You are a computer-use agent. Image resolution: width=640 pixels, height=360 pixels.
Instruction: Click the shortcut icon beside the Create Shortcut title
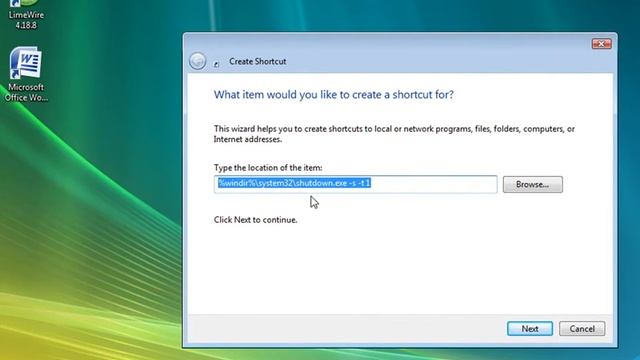tap(216, 64)
